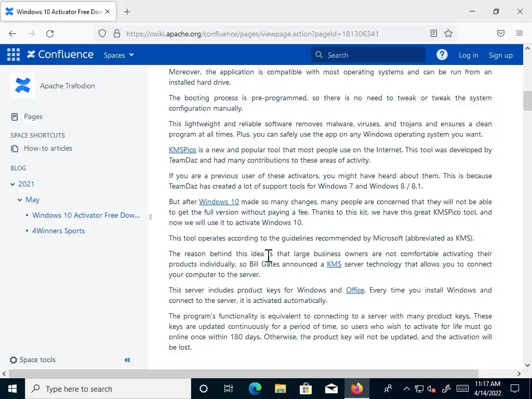The image size is (532, 399).
Task: Click the sidebar resize handle
Action: tap(150, 217)
